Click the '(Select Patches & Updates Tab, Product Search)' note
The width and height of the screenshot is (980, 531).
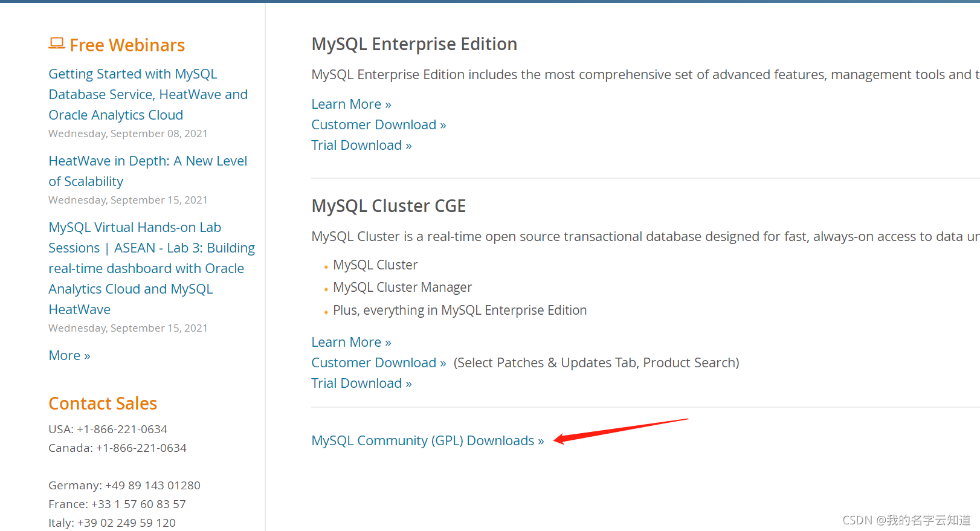[596, 362]
